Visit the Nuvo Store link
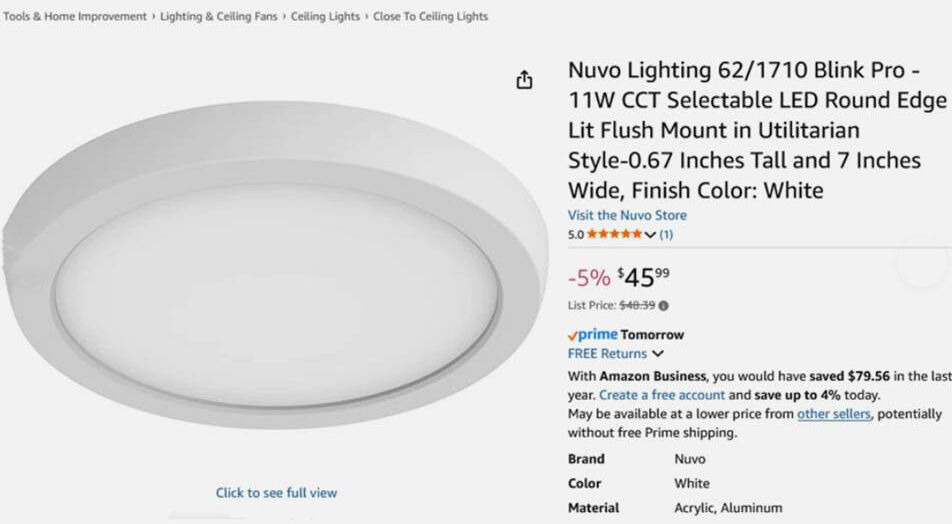This screenshot has height=524, width=952. pyautogui.click(x=627, y=215)
